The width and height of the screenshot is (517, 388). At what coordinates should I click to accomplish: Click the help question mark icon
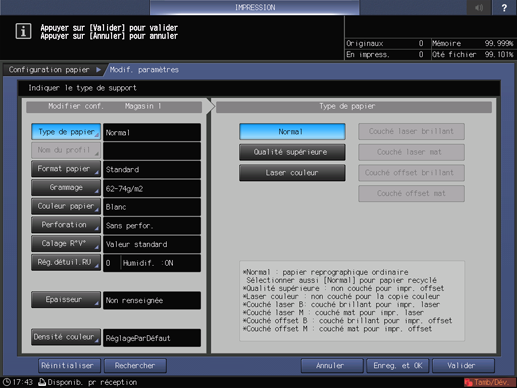coord(504,7)
